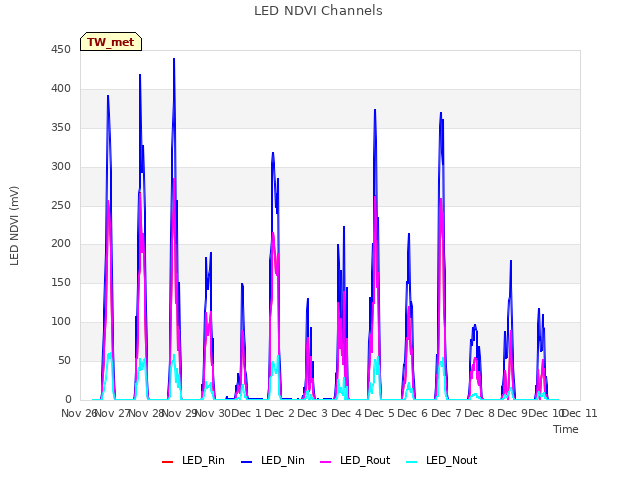Click the Dec 11 x-axis tick label
Viewport: 640px width, 480px height.
click(580, 413)
